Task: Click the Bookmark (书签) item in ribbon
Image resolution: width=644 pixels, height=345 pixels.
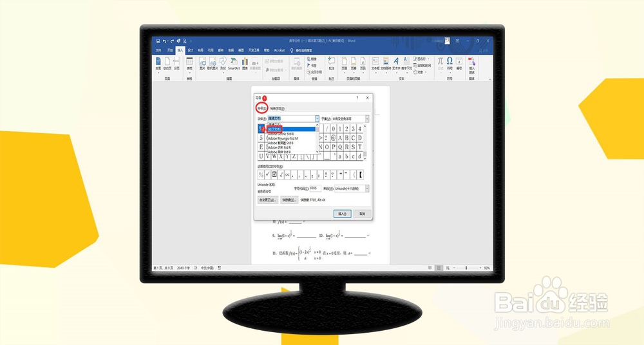Action: coord(312,65)
